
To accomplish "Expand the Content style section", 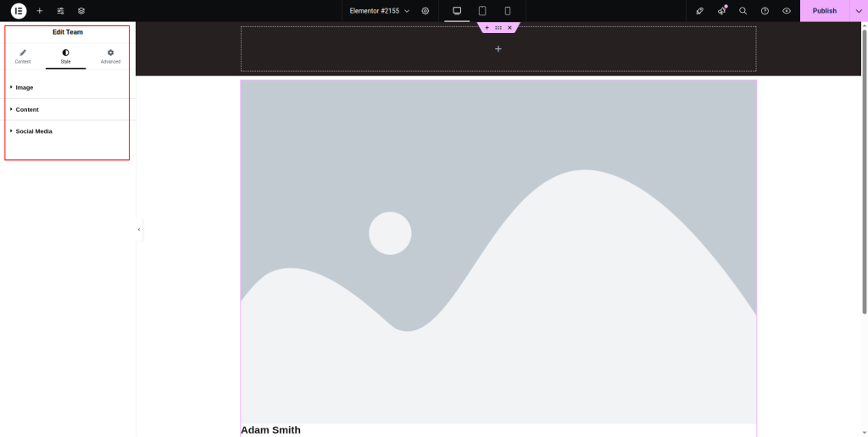I will coord(68,109).
